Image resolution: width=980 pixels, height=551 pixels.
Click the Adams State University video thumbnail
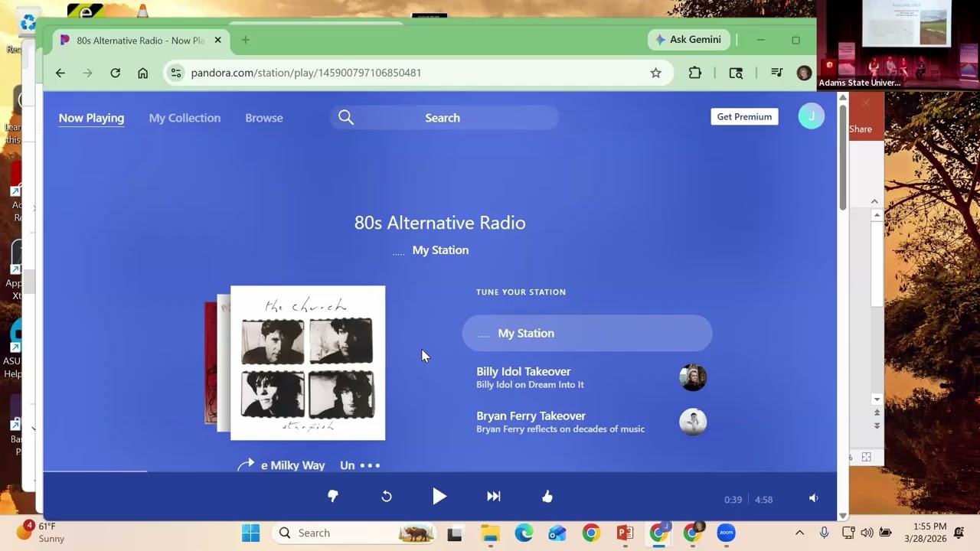898,44
